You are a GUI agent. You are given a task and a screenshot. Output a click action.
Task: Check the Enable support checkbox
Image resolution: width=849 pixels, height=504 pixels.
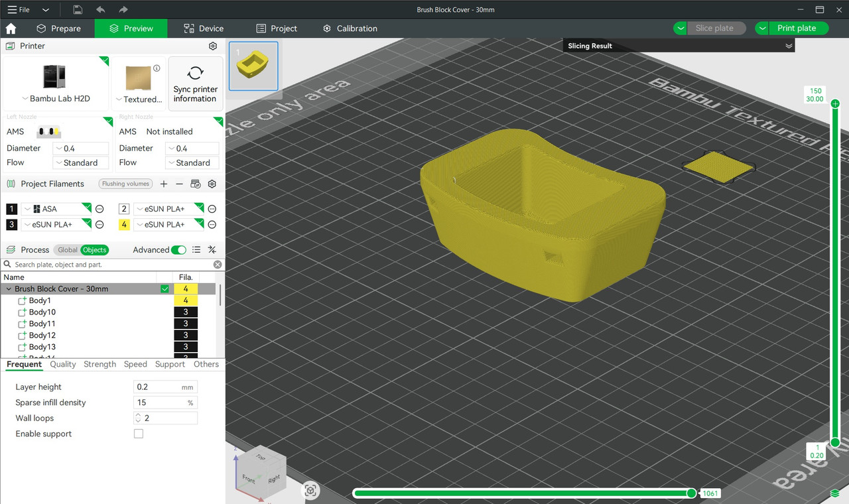(139, 434)
